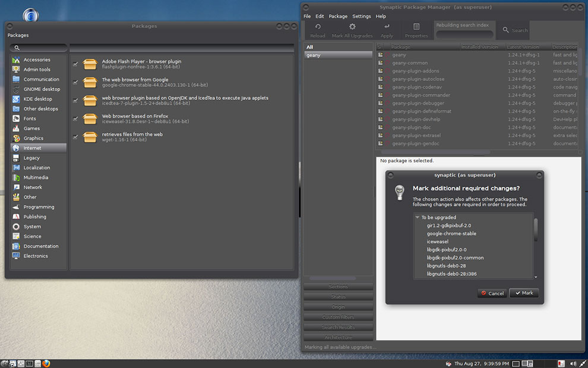
Task: Select the geany-plugin-codenav package row
Action: click(477, 87)
